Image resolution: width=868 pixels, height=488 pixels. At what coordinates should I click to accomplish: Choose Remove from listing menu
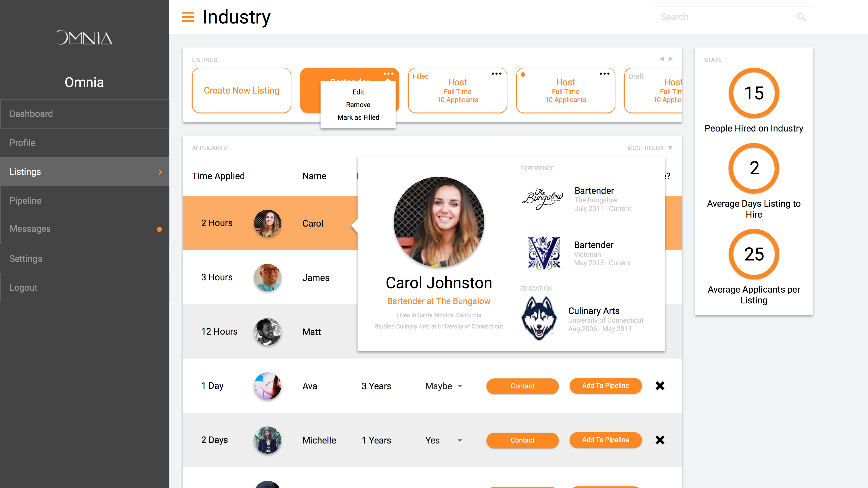(358, 105)
